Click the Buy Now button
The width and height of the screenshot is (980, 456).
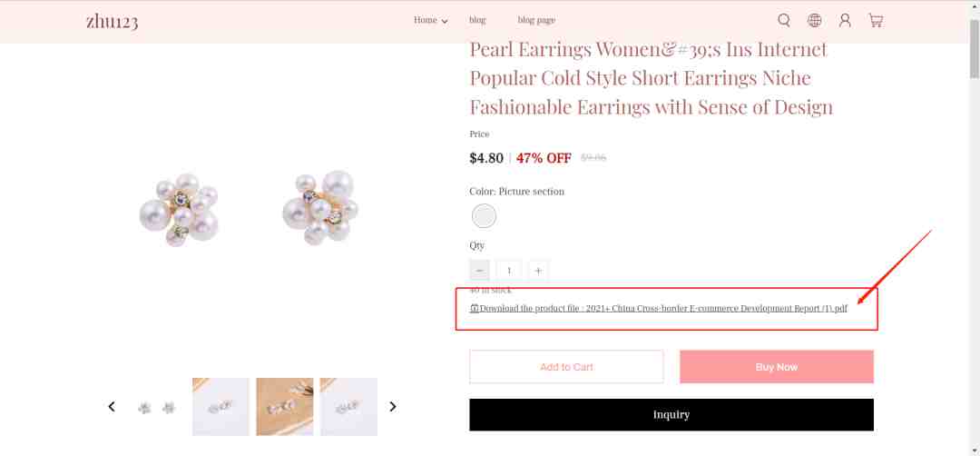coord(777,367)
